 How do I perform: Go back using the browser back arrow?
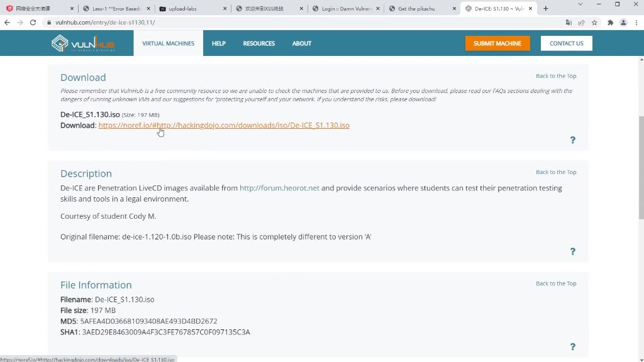(x=7, y=23)
